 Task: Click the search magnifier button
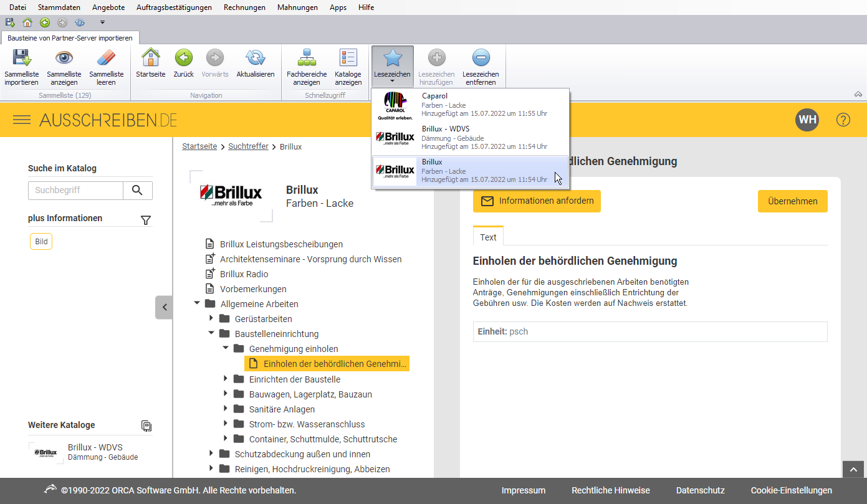138,191
